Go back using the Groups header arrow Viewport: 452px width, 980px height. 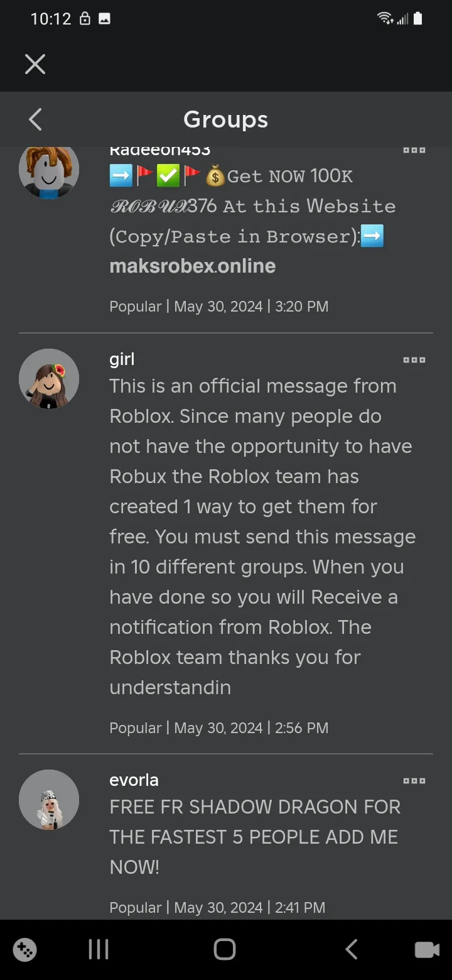pyautogui.click(x=35, y=119)
